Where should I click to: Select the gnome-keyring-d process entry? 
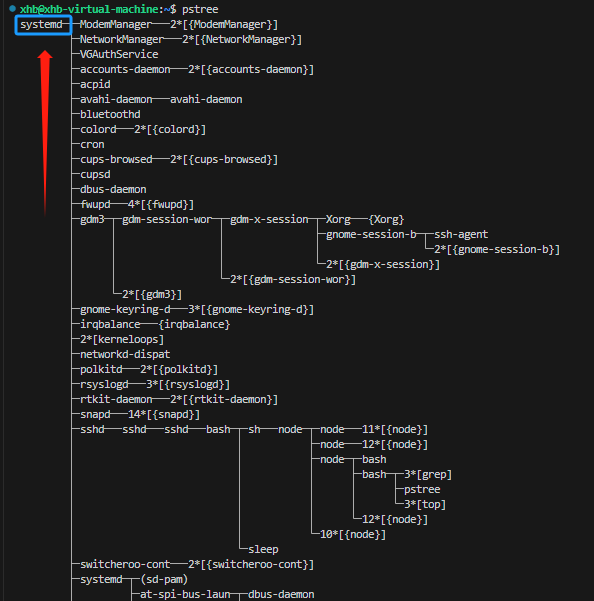(125, 309)
